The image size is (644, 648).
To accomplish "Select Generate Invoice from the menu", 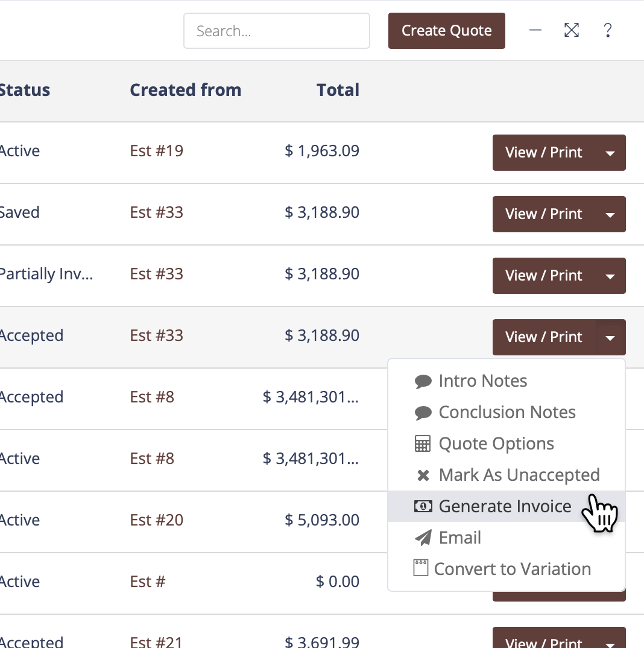I will [x=505, y=506].
